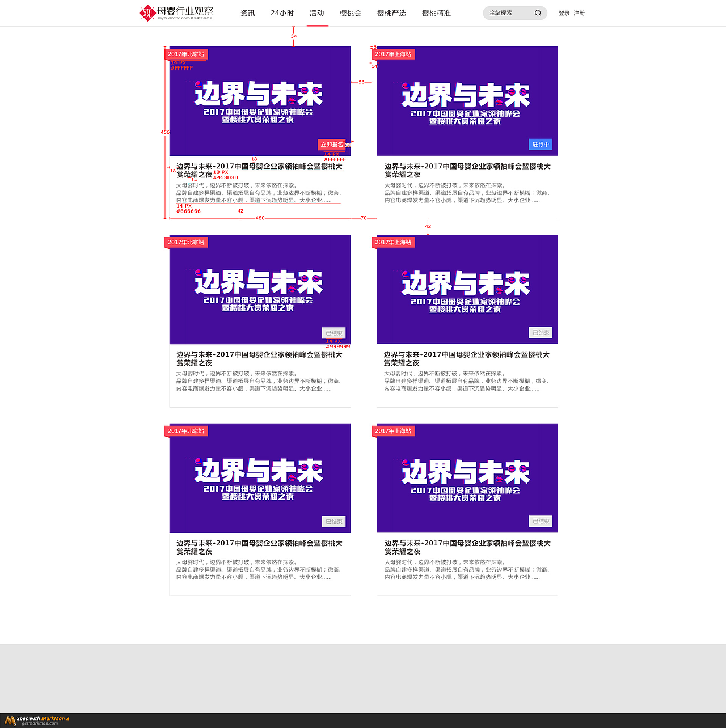Open the banner image with 进行中 badge
The height and width of the screenshot is (728, 726).
pyautogui.click(x=467, y=101)
